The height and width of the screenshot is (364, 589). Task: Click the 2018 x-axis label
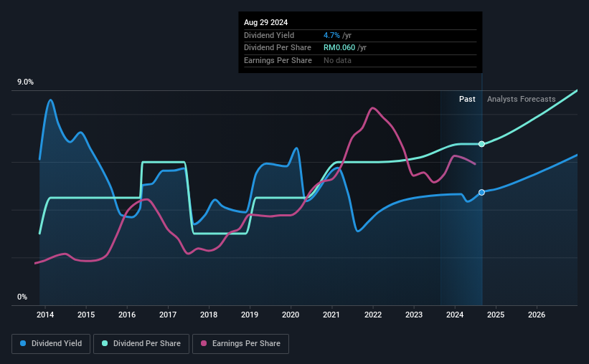point(209,315)
